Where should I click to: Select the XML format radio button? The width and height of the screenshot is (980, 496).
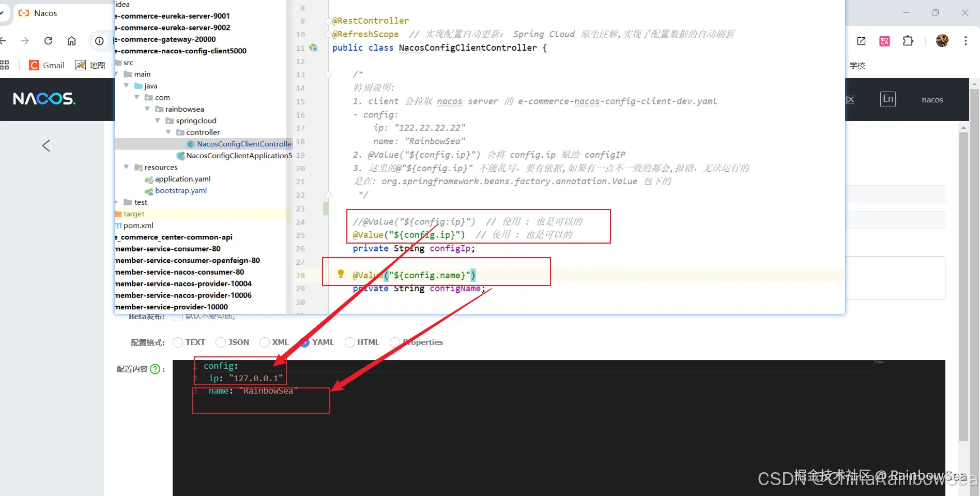(265, 342)
